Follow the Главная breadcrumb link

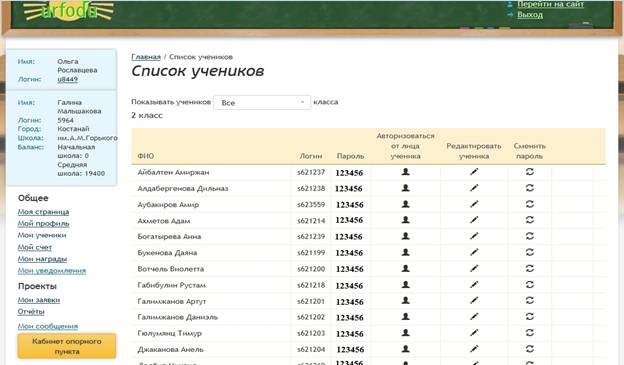click(x=146, y=57)
